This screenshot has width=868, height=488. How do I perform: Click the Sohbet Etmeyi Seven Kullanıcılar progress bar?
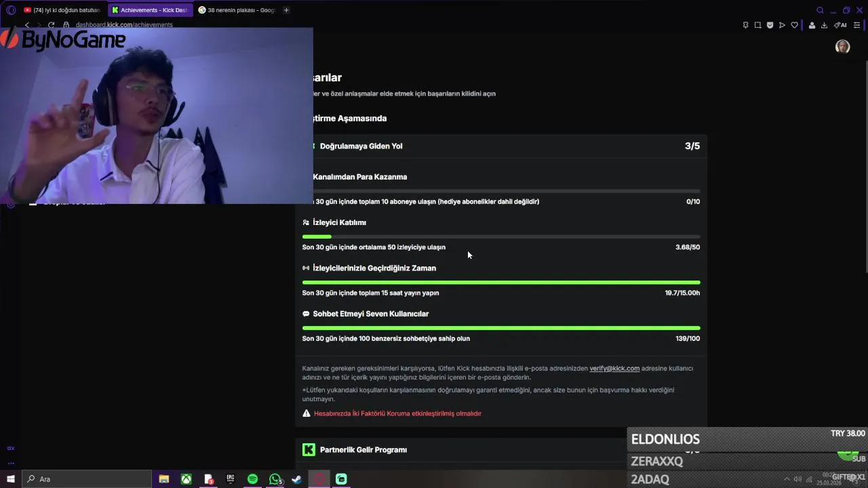[501, 328]
